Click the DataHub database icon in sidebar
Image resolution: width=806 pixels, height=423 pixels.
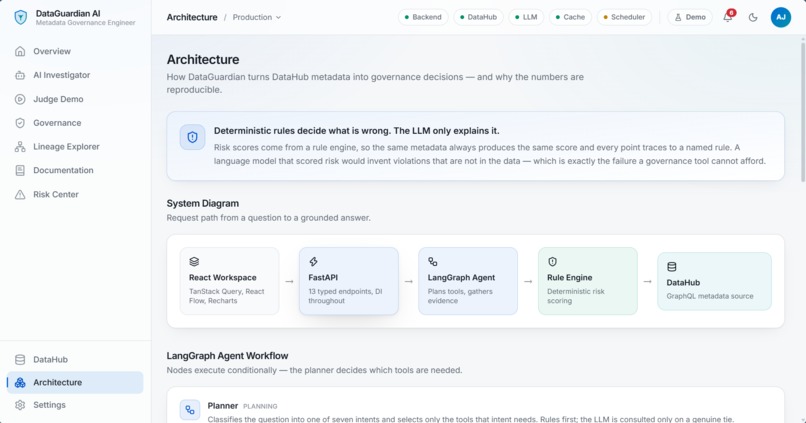(20, 359)
